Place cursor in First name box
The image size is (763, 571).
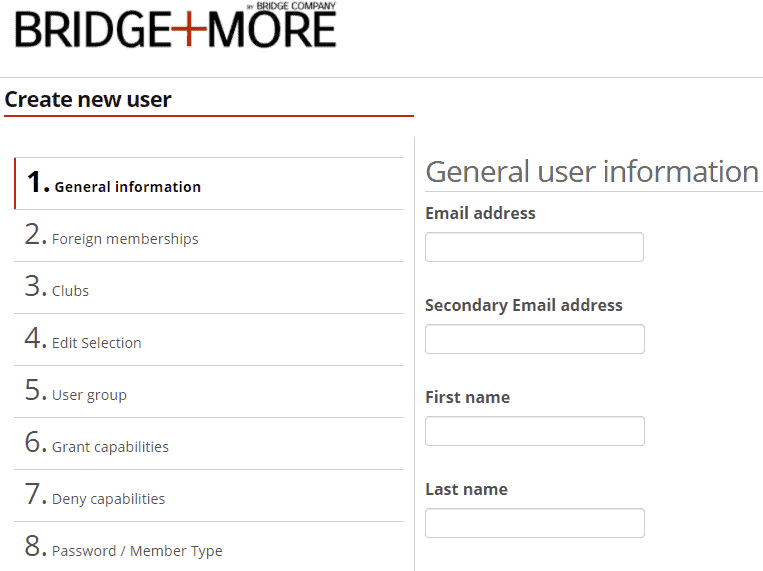(x=534, y=431)
